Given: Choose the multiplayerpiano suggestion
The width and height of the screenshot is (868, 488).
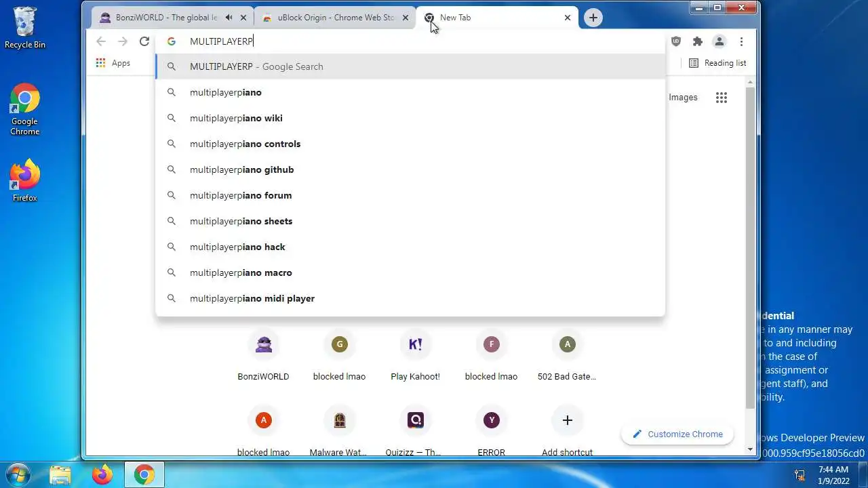Looking at the screenshot, I should [x=410, y=92].
